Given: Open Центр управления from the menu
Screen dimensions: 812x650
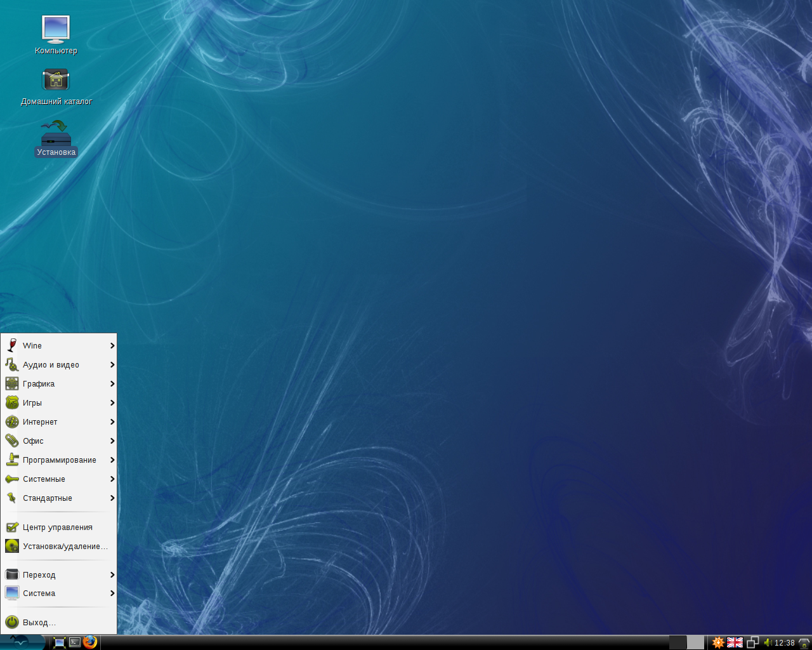Looking at the screenshot, I should coord(59,527).
